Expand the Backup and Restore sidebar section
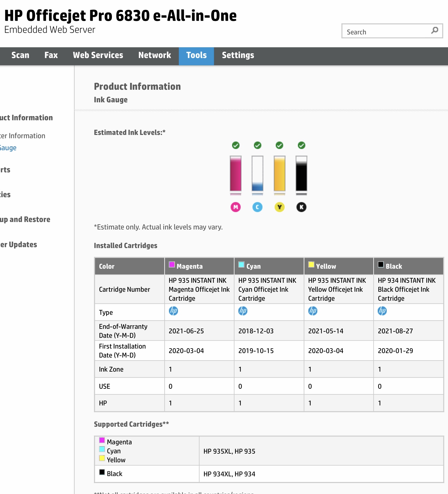Screen dimensions: 448x494 [25, 220]
